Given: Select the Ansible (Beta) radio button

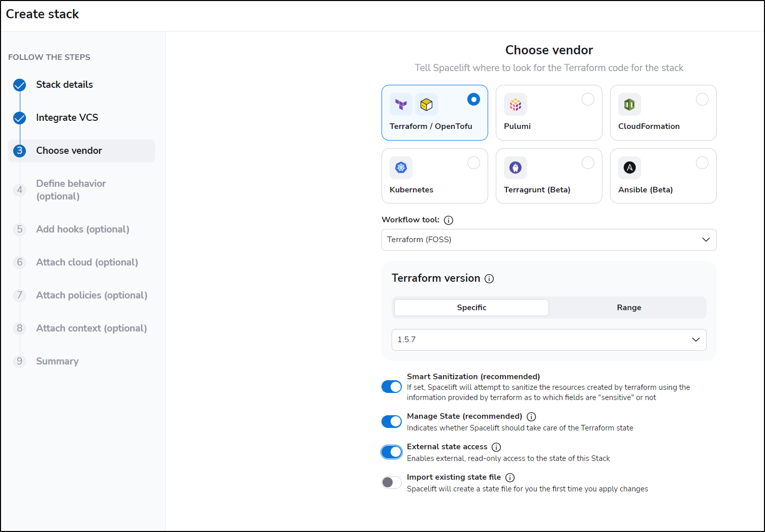Looking at the screenshot, I should 702,162.
